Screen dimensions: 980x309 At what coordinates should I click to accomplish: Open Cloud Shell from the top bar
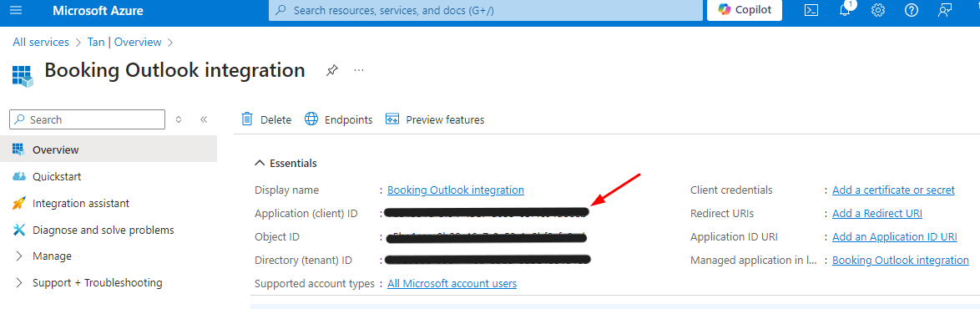811,11
